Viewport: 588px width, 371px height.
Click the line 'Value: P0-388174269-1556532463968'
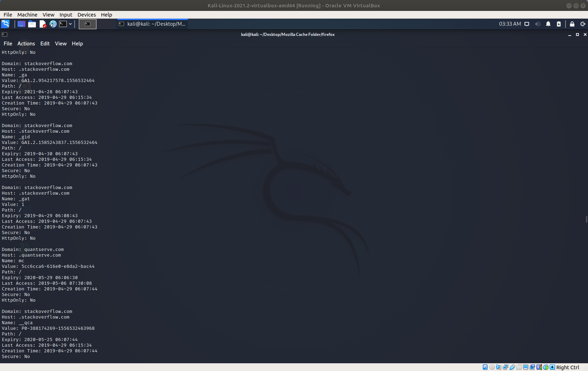coord(48,328)
